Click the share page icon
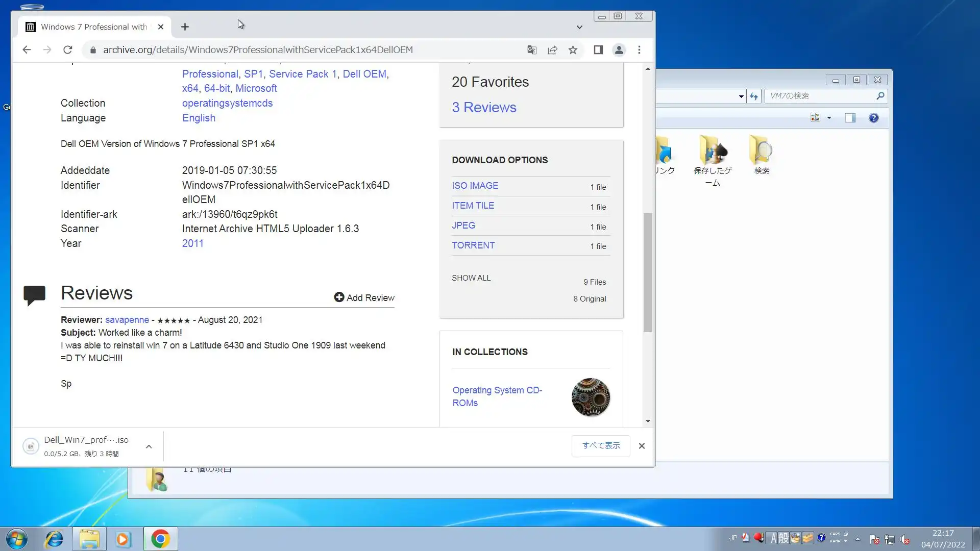Screen dimensions: 980x551 pyautogui.click(x=552, y=49)
